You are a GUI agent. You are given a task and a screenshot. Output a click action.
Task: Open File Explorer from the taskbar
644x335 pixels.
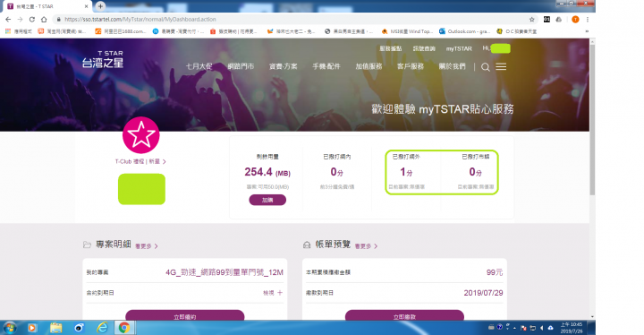55,328
